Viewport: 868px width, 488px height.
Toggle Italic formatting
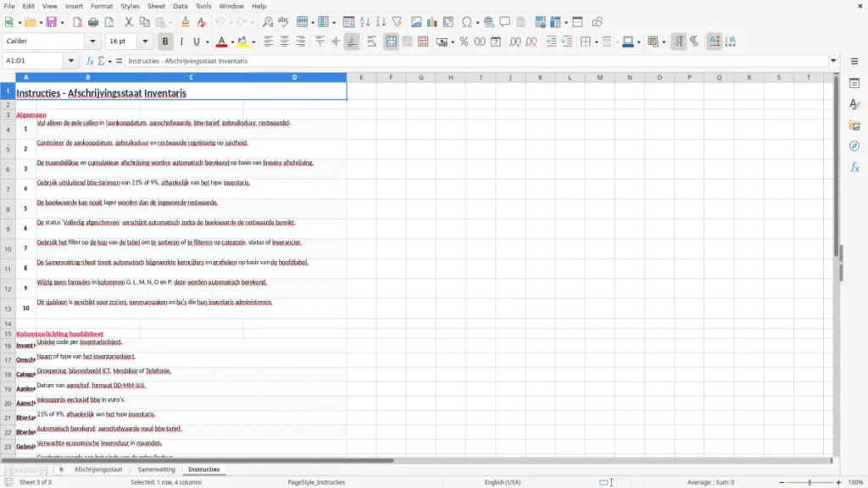[x=181, y=42]
